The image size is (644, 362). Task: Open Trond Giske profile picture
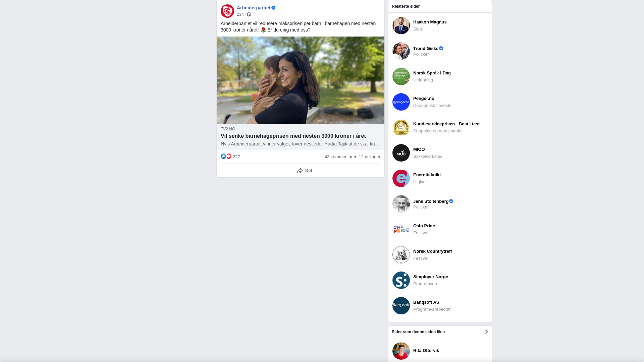(401, 51)
